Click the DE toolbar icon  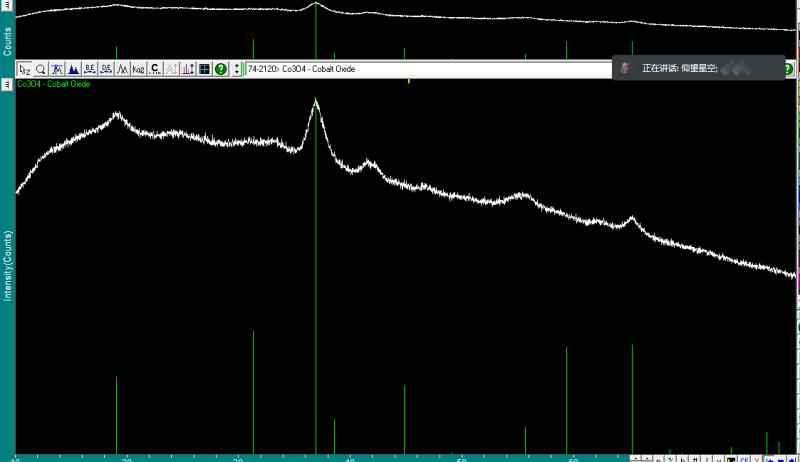(x=106, y=69)
